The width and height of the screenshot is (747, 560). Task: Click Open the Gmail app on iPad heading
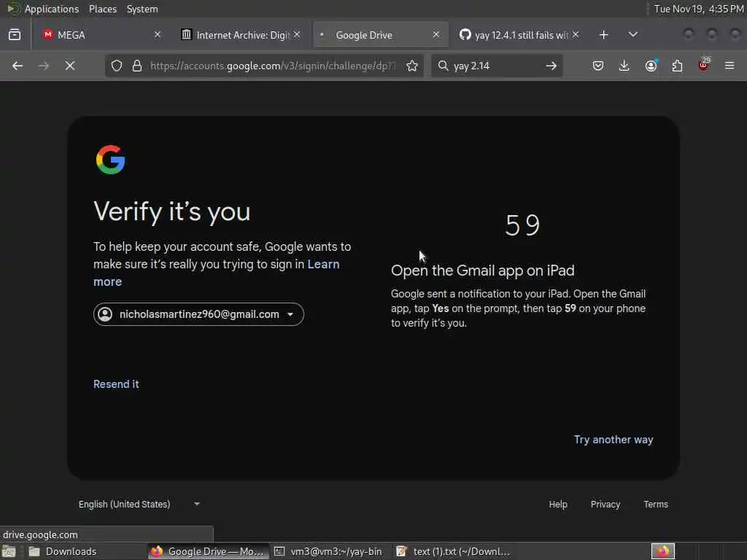tap(483, 271)
